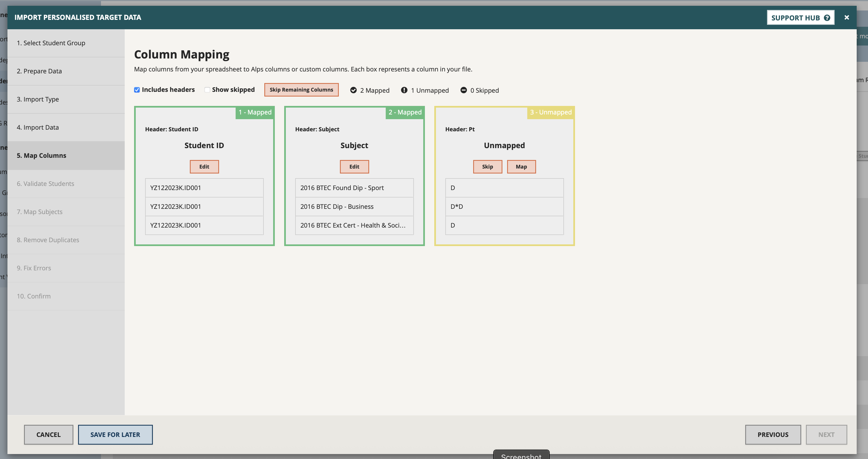Image resolution: width=868 pixels, height=459 pixels.
Task: Map the unmapped Pt column
Action: click(x=521, y=167)
